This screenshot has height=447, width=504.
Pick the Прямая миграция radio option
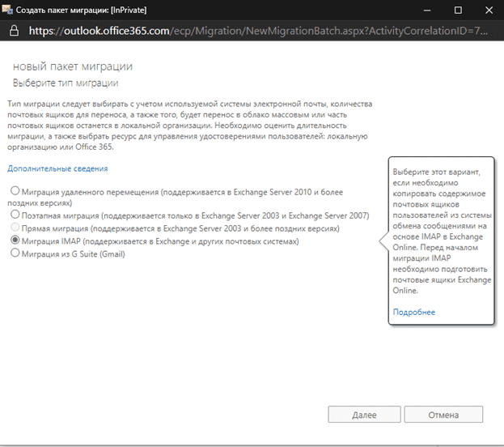15,228
